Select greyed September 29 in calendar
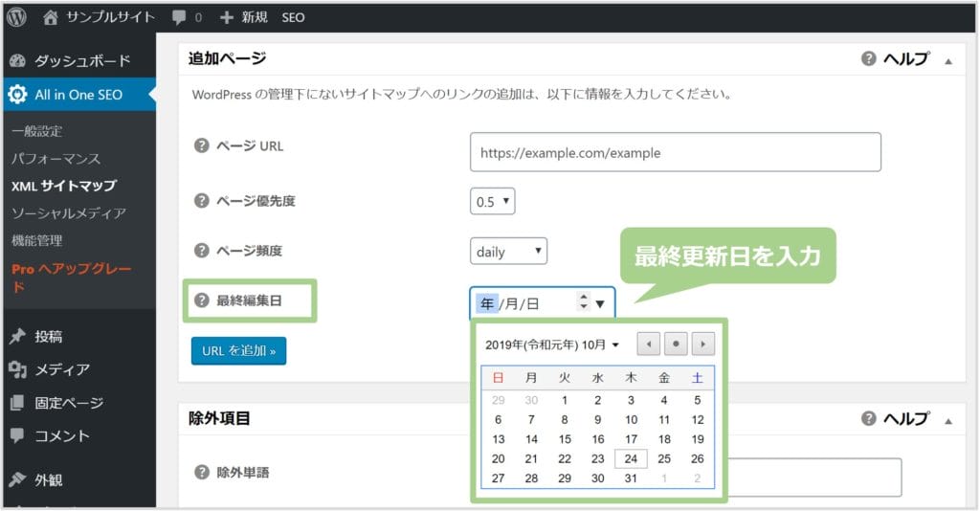 click(x=498, y=400)
